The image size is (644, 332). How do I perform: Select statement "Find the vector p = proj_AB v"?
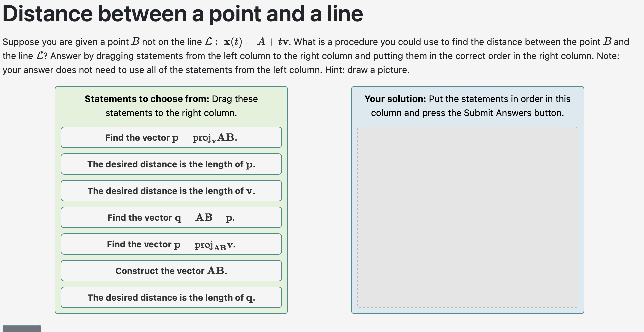(x=171, y=244)
